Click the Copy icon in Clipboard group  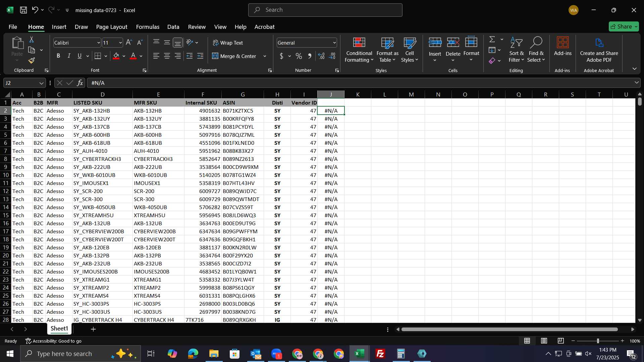pos(32,50)
